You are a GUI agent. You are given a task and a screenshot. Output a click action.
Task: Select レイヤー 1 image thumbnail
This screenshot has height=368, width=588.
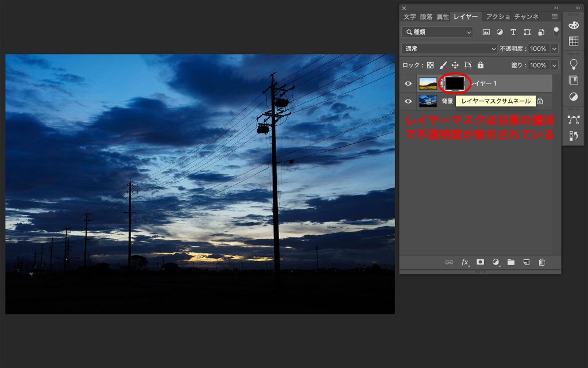pos(428,83)
